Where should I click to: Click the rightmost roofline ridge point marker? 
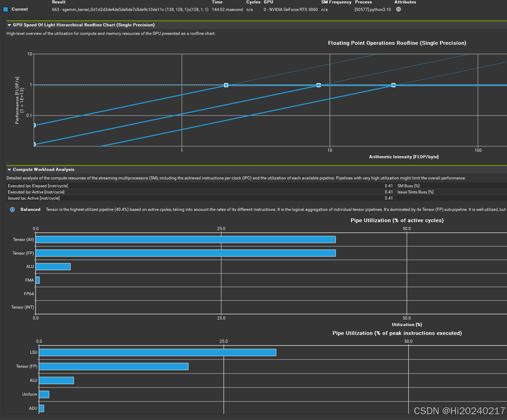tap(393, 85)
